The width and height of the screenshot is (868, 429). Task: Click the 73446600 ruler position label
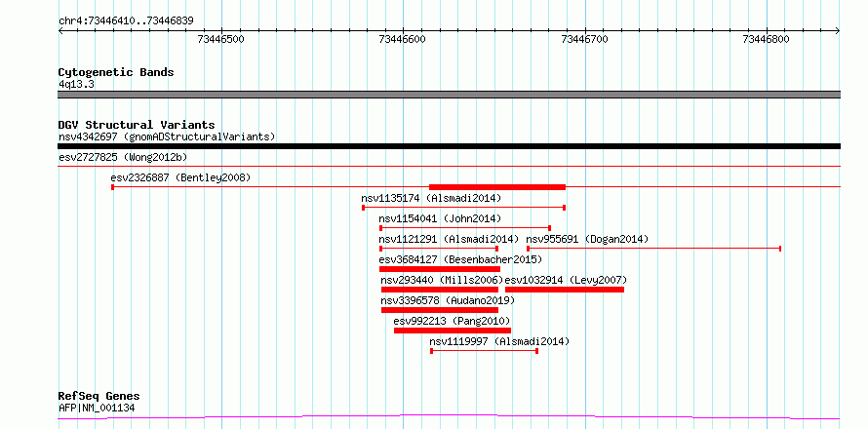403,39
